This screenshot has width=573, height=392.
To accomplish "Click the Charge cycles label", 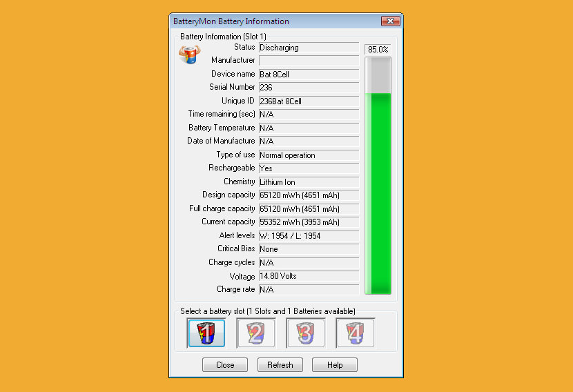I will tap(231, 262).
